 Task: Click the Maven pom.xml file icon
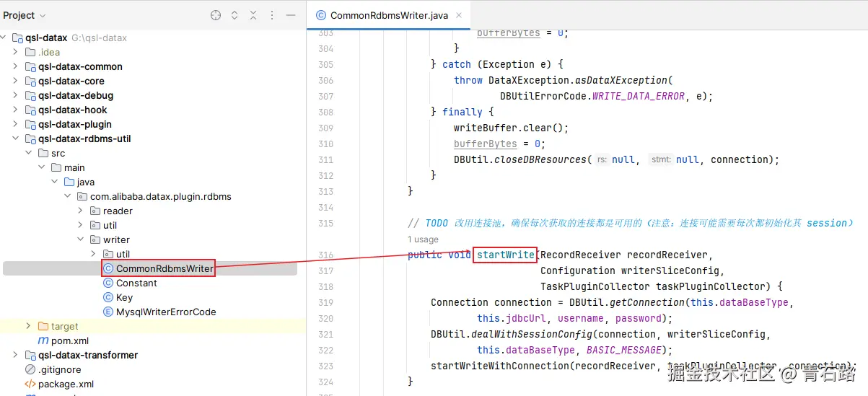click(x=43, y=340)
